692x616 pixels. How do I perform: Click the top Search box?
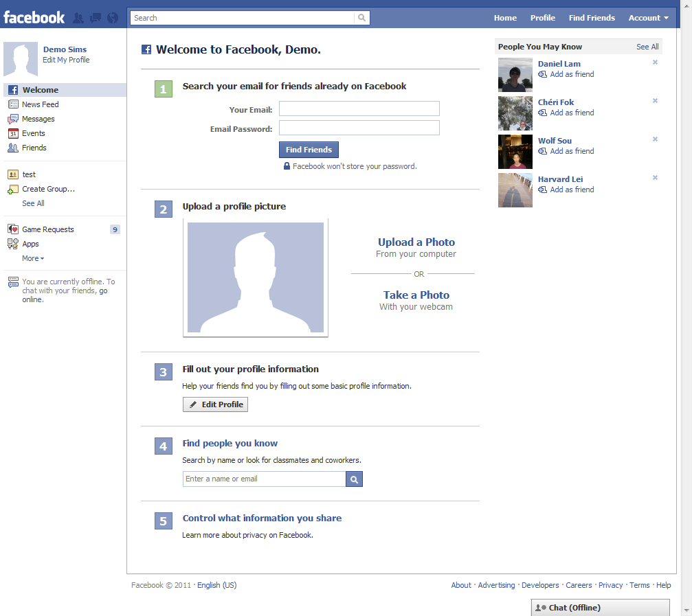[x=243, y=18]
